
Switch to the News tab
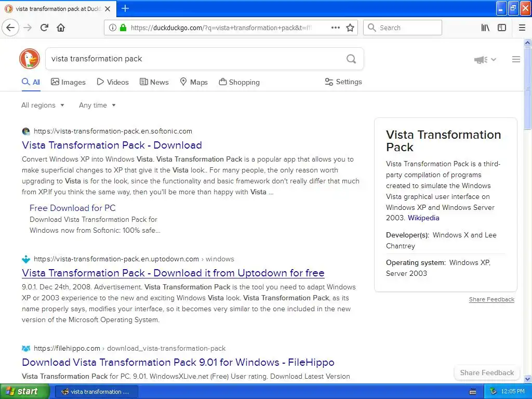tap(154, 82)
